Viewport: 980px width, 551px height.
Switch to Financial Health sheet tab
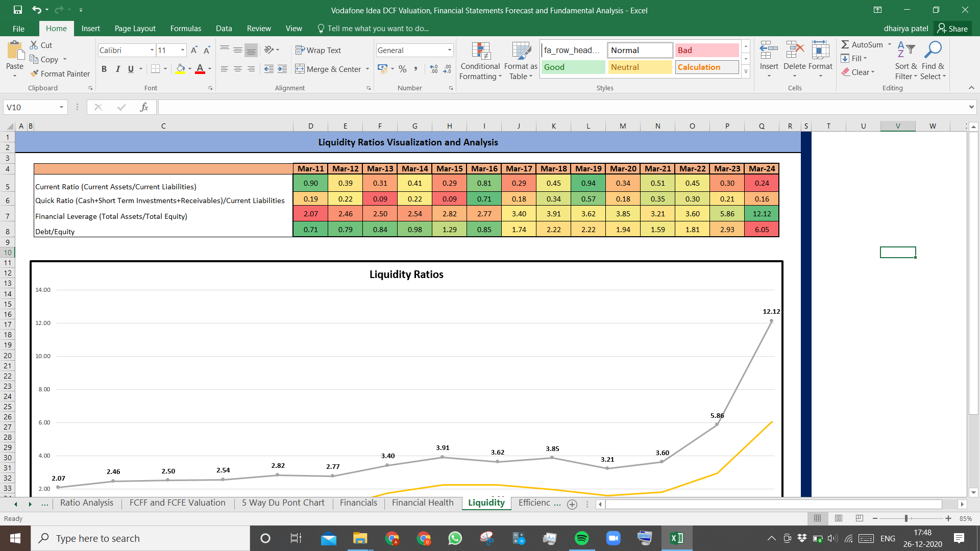point(423,503)
